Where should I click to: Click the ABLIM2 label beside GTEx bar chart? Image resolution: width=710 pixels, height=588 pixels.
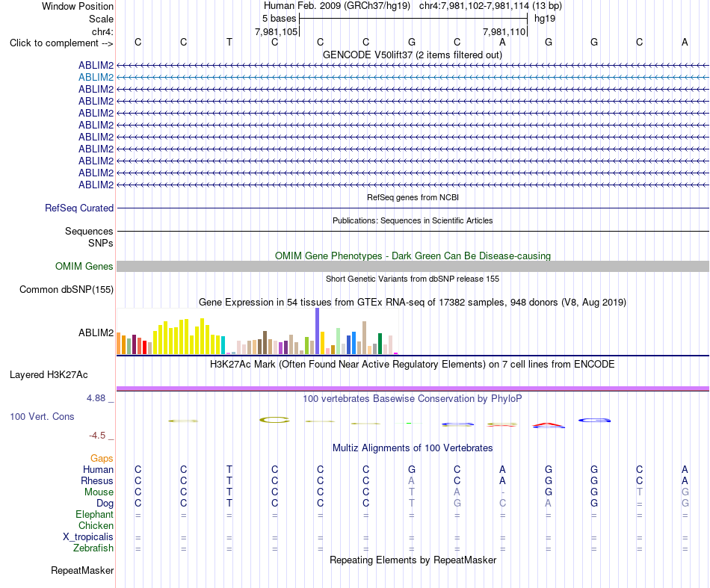(96, 332)
